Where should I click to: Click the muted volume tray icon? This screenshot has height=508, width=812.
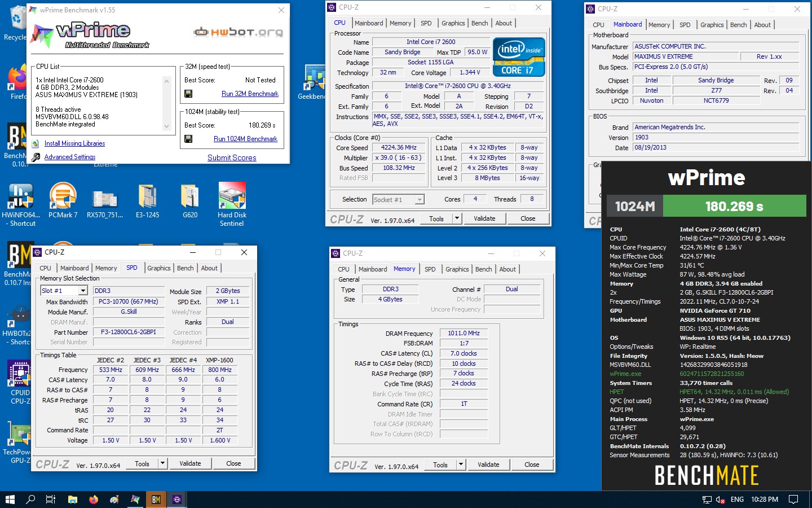click(721, 500)
